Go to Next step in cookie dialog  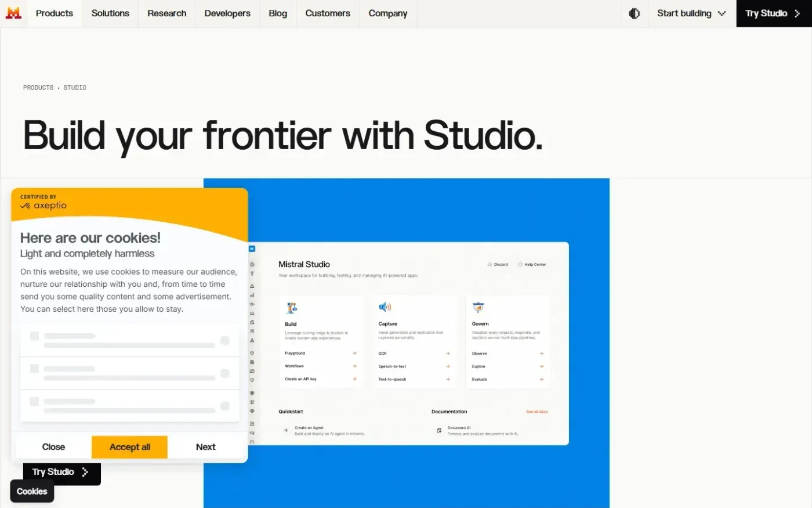(x=206, y=447)
